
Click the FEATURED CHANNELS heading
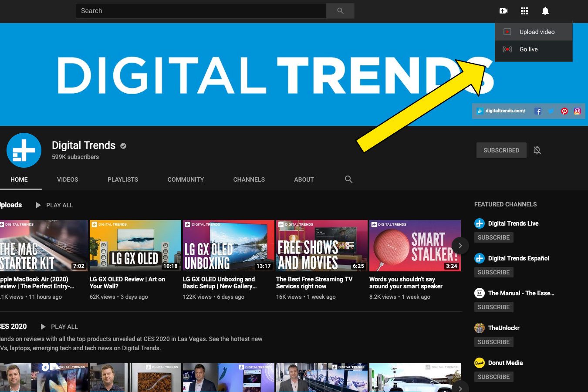coord(505,204)
